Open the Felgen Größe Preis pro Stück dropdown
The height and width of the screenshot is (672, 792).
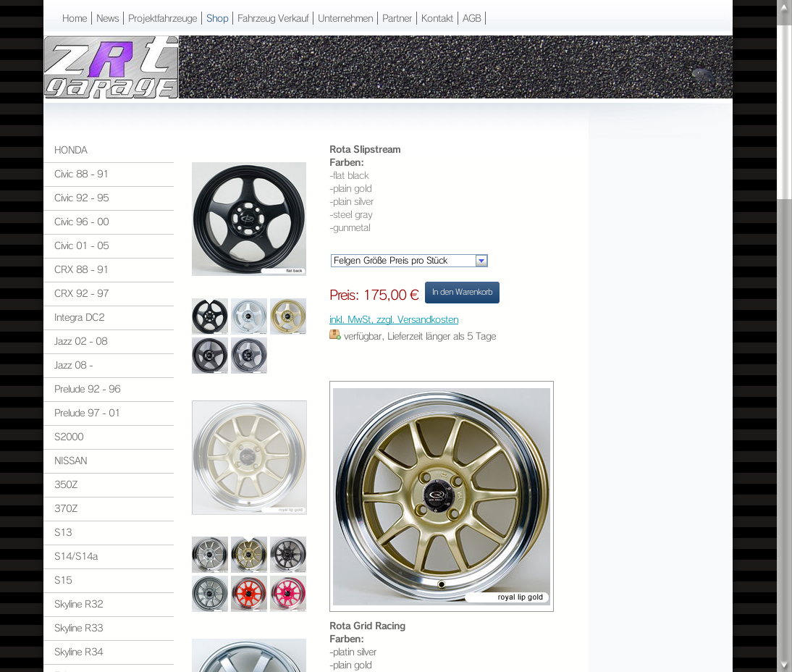(403, 261)
